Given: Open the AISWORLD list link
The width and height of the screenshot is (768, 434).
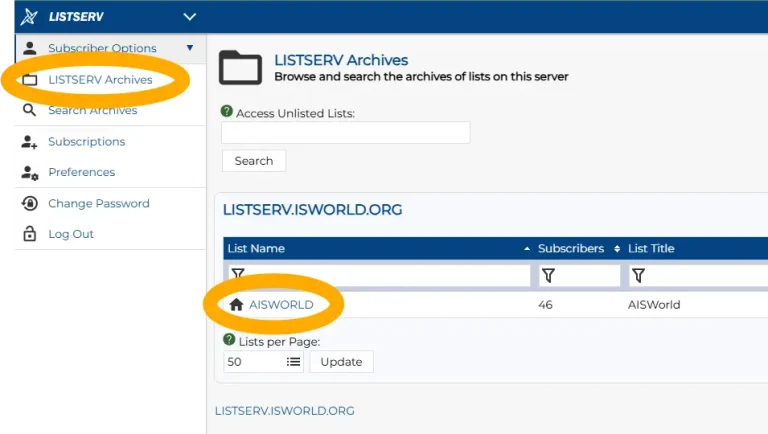Looking at the screenshot, I should coord(281,305).
